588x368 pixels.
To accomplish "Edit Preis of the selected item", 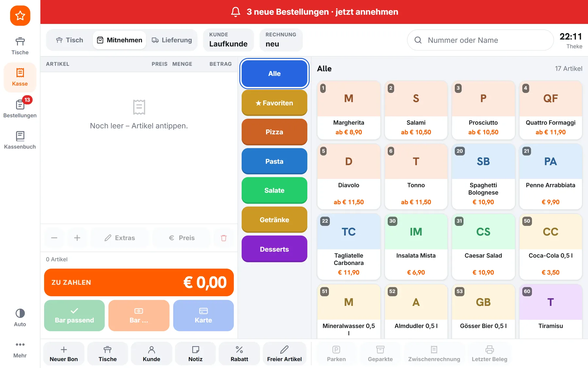I will coord(182,238).
